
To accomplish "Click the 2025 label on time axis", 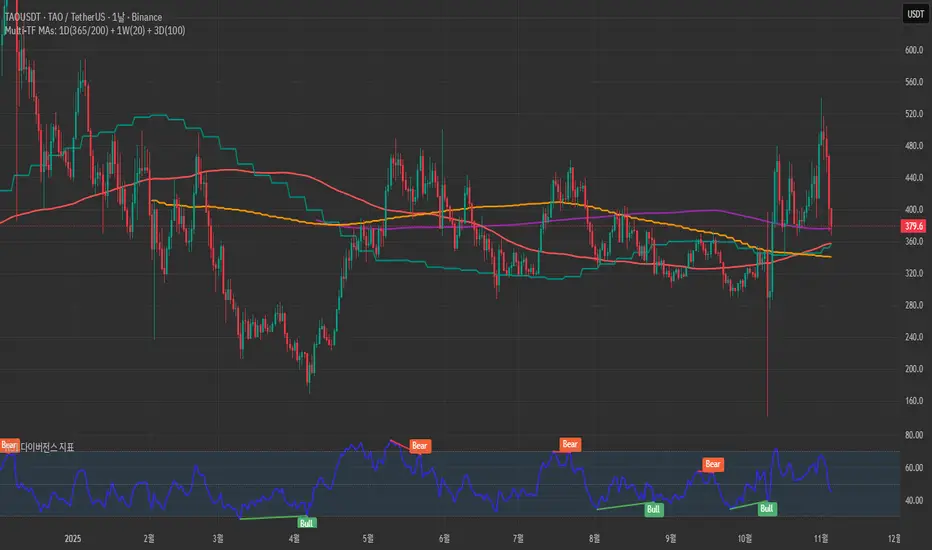I will tap(73, 539).
